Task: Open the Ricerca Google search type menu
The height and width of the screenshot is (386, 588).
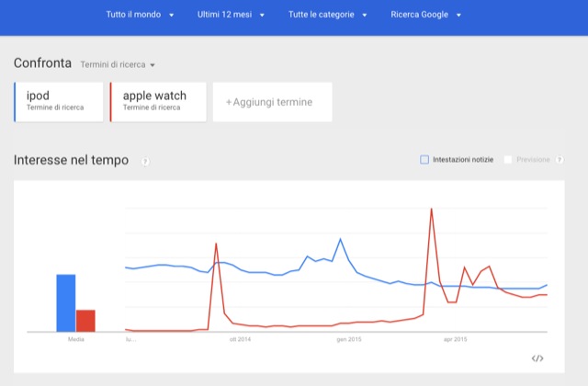Action: 425,15
